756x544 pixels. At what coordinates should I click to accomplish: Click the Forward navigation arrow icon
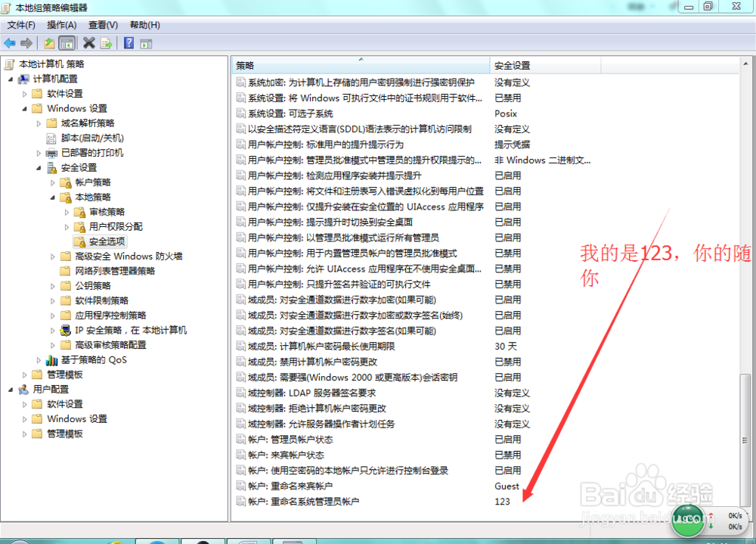click(x=28, y=43)
